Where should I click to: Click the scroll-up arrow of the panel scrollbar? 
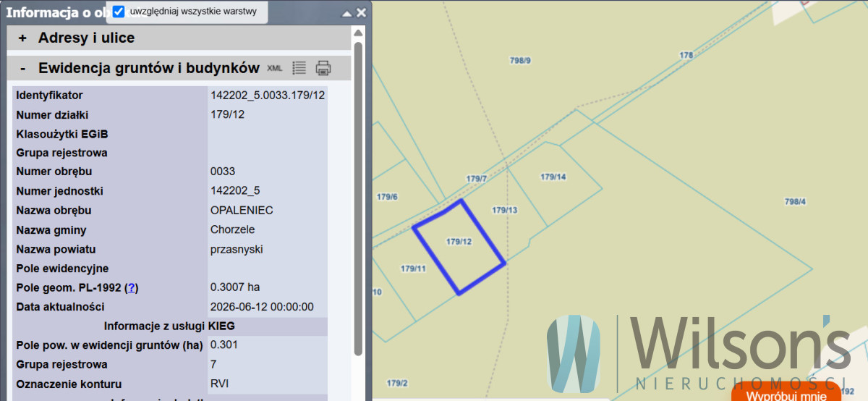tap(358, 33)
